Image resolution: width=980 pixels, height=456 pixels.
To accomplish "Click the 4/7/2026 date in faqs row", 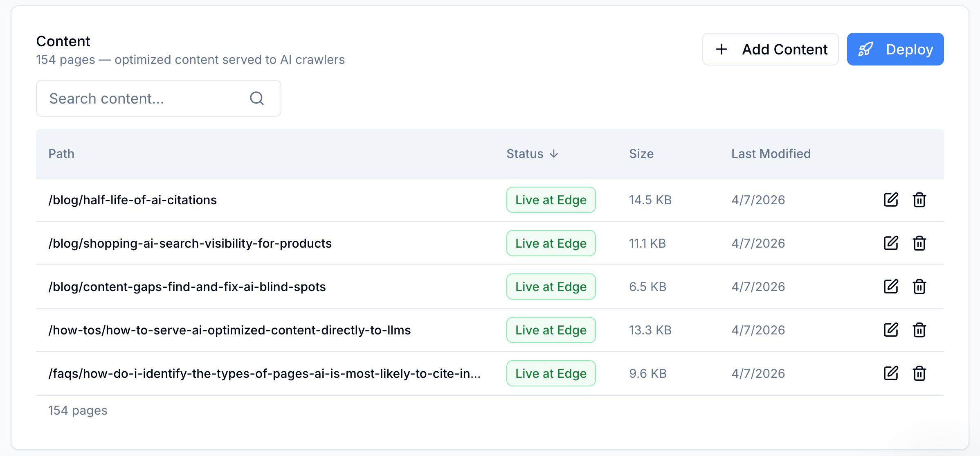I will [758, 373].
